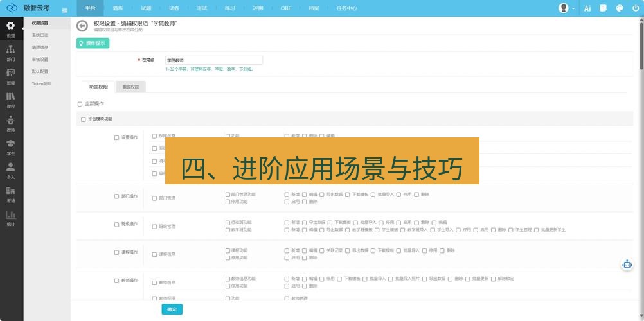
Task: Toggle the sidebar menu collapse icon
Action: pyautogui.click(x=64, y=10)
